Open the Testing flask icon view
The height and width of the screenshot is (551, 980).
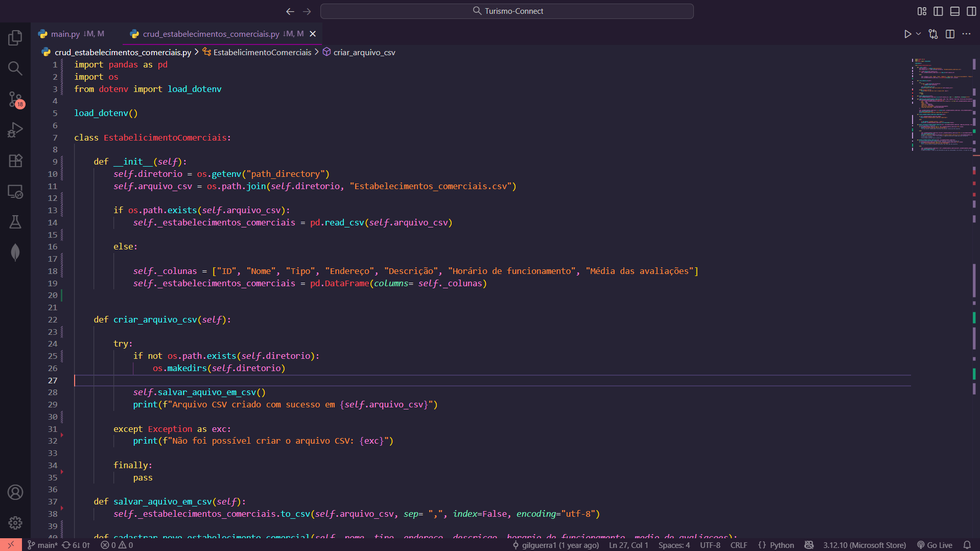[15, 222]
